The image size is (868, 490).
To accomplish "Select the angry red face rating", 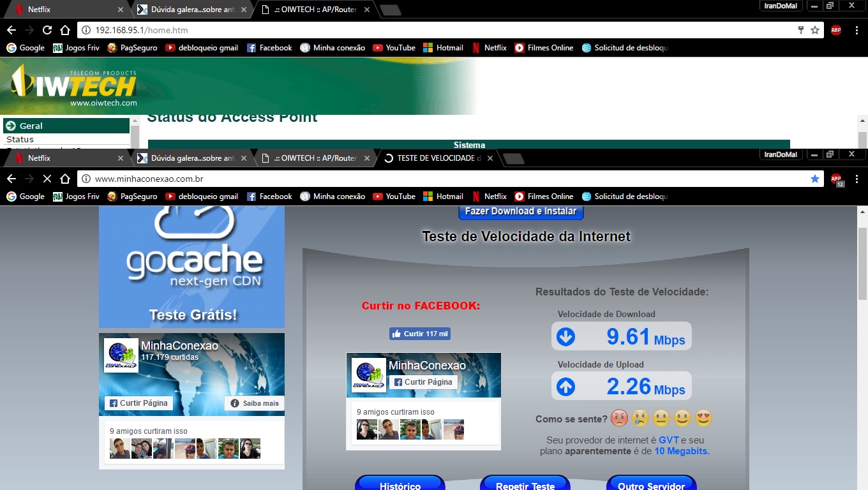I will tap(619, 419).
